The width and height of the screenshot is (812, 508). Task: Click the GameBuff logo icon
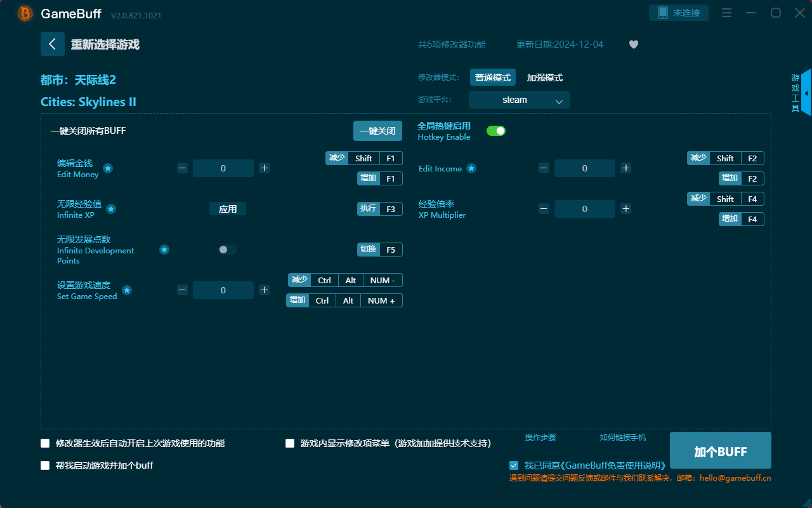pos(25,13)
